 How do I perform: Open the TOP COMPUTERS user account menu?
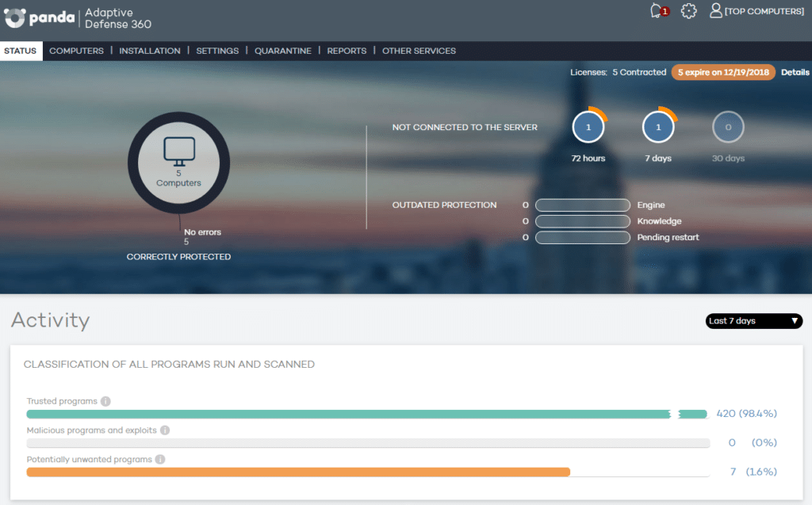(756, 11)
